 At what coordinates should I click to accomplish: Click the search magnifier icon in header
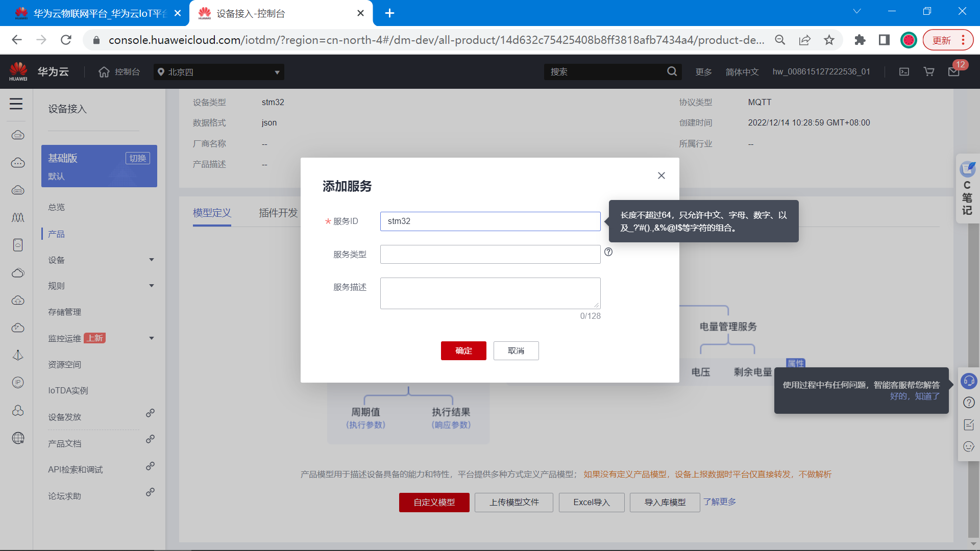[672, 72]
